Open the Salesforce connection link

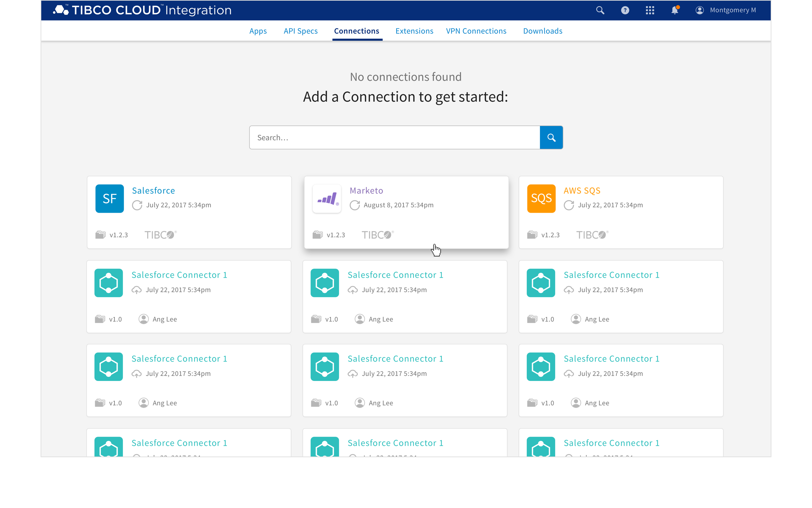click(x=153, y=190)
